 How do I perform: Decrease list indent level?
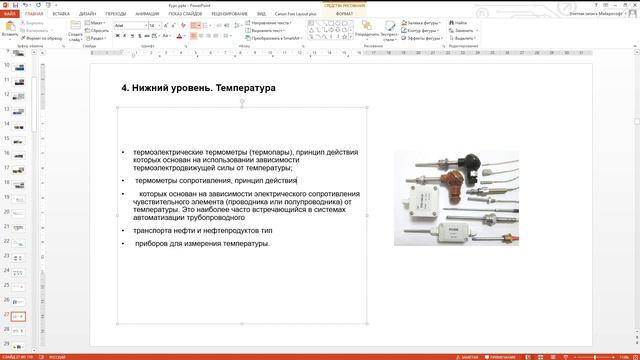coord(220,25)
